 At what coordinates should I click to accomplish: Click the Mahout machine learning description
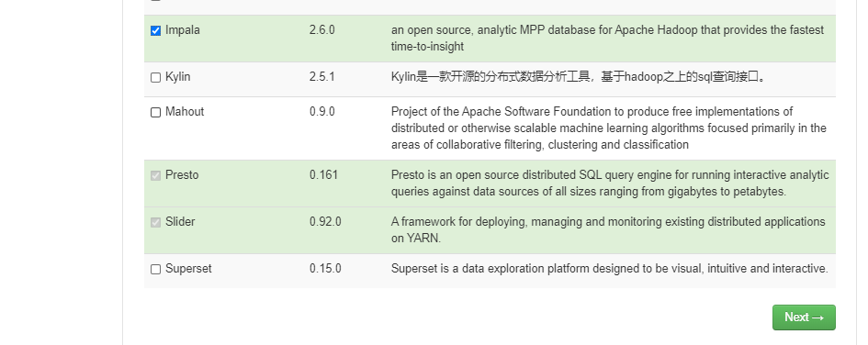coord(609,128)
